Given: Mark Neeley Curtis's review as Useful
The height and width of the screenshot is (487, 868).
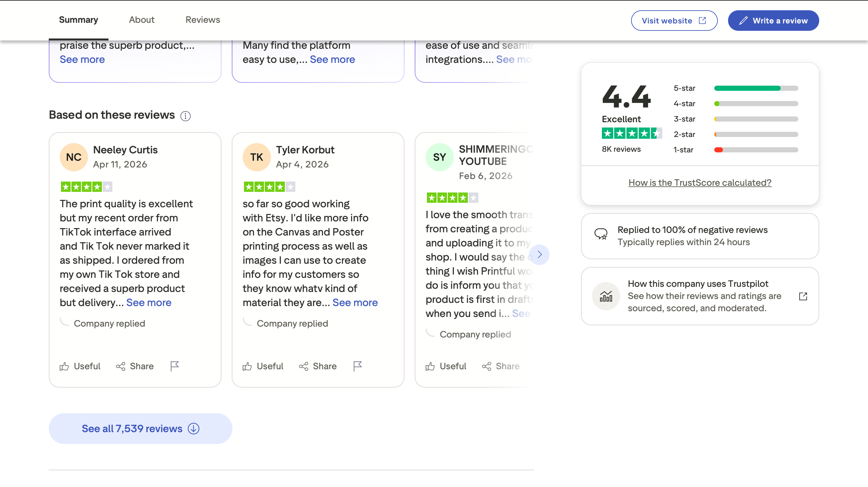Looking at the screenshot, I should [80, 366].
